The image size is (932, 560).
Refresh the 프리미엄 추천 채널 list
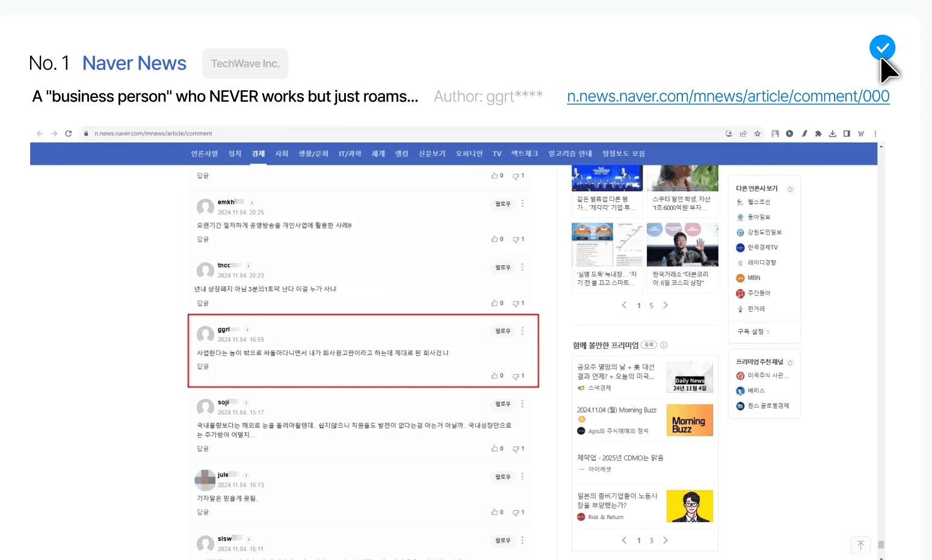tap(790, 362)
